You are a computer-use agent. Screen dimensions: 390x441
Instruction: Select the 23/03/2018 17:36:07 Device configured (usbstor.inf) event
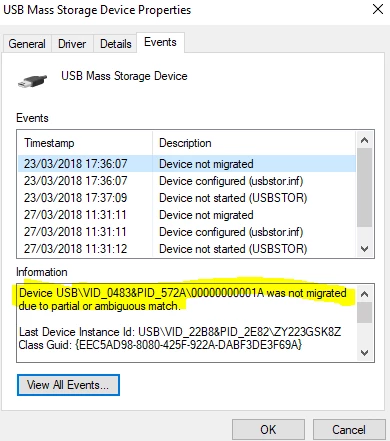[187, 181]
